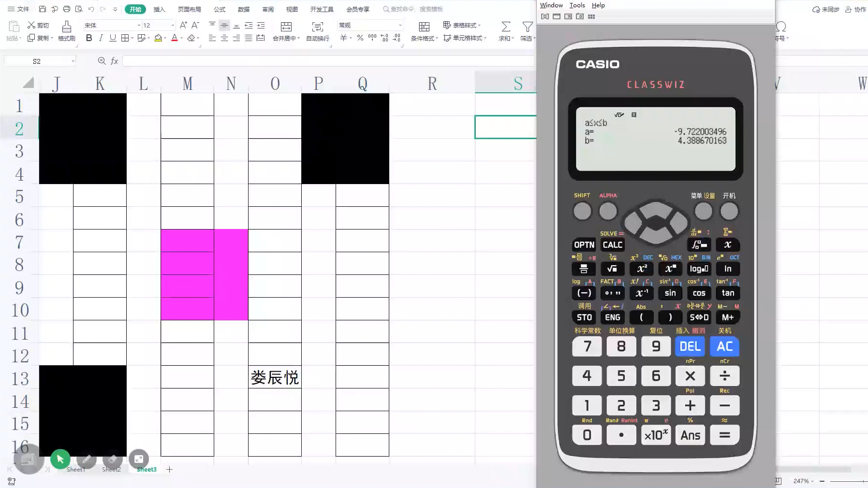Image resolution: width=868 pixels, height=488 pixels.
Task: Expand the merge and center (合并居中) dropdown
Action: (x=299, y=39)
